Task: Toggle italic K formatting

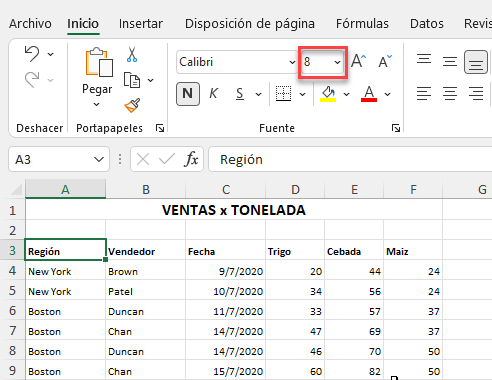Action: tap(213, 94)
